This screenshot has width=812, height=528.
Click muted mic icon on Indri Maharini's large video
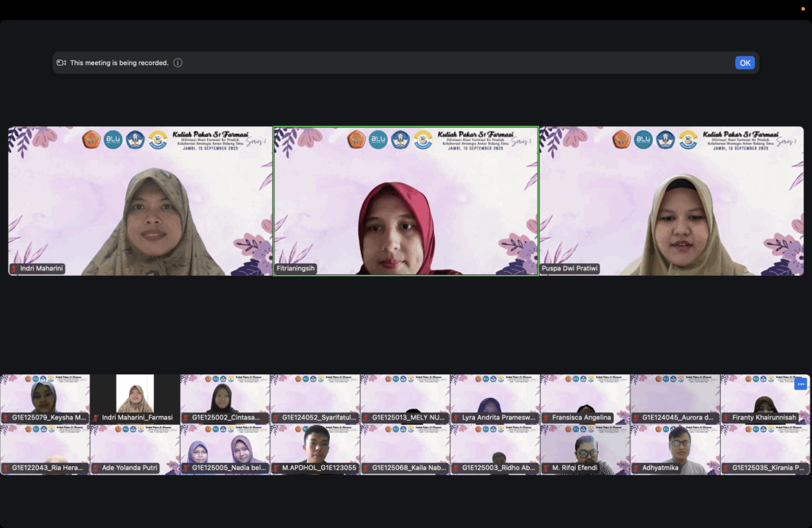click(x=14, y=269)
